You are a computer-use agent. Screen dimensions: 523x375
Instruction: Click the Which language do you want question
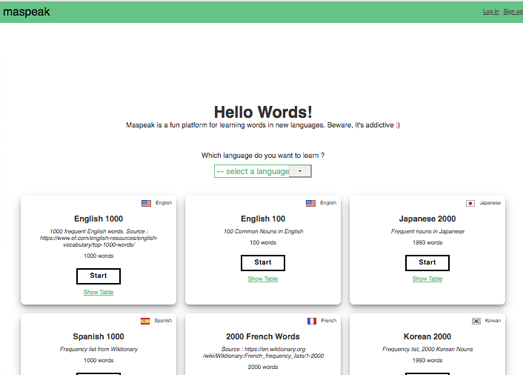[263, 155]
